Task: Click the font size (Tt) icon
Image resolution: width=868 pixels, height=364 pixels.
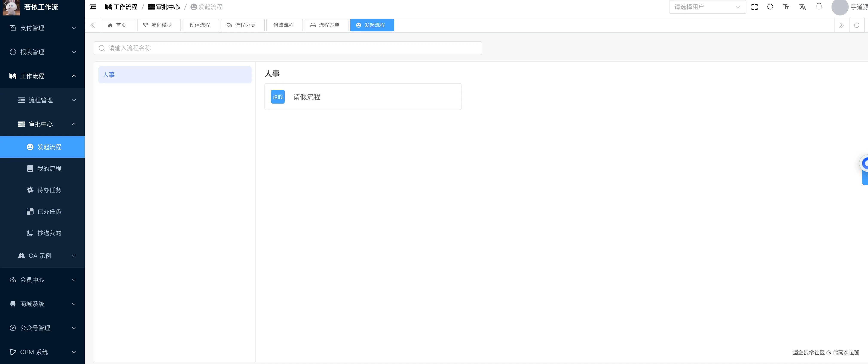Action: (x=786, y=7)
